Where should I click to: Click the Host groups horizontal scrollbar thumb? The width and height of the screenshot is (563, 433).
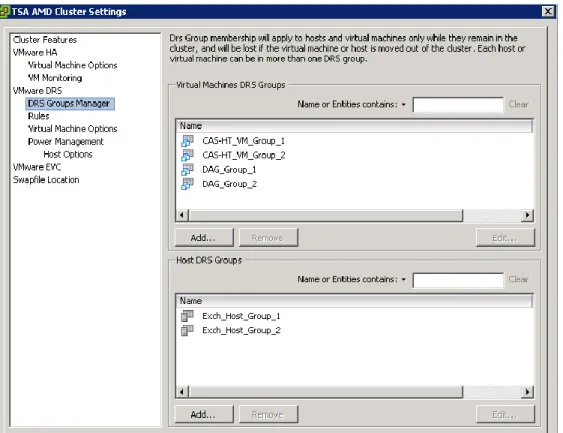pos(326,392)
